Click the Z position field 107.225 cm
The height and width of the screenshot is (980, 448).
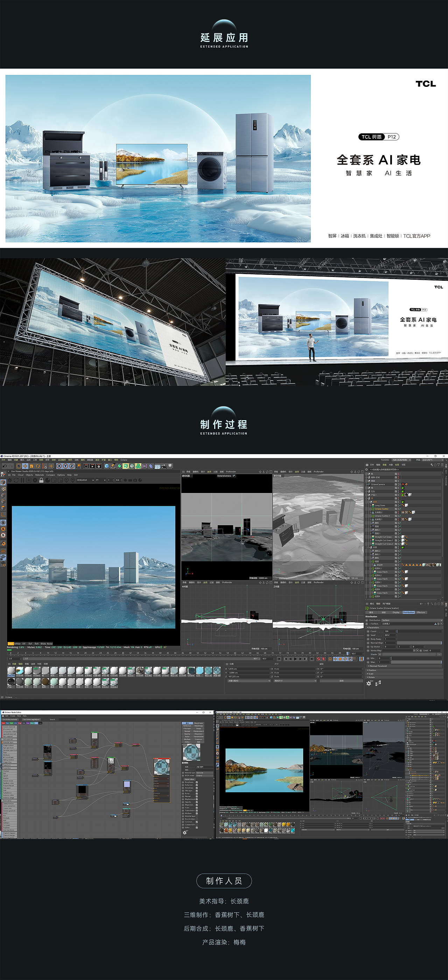[x=249, y=677]
